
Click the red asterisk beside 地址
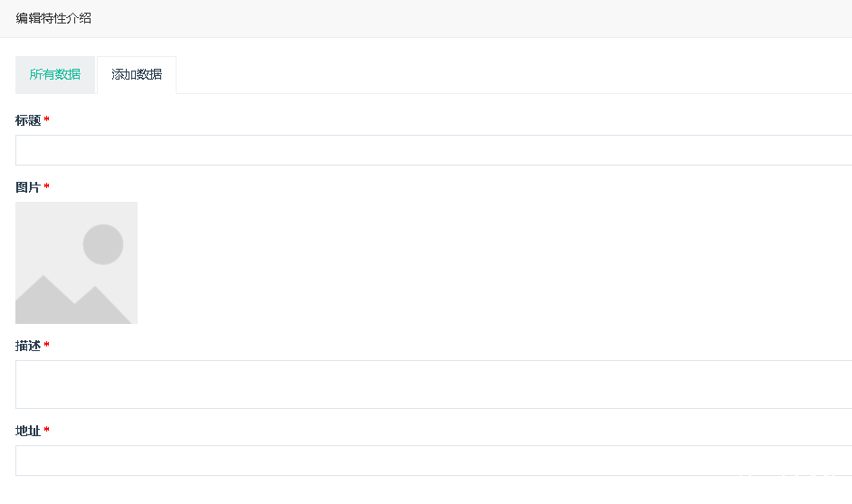(47, 430)
